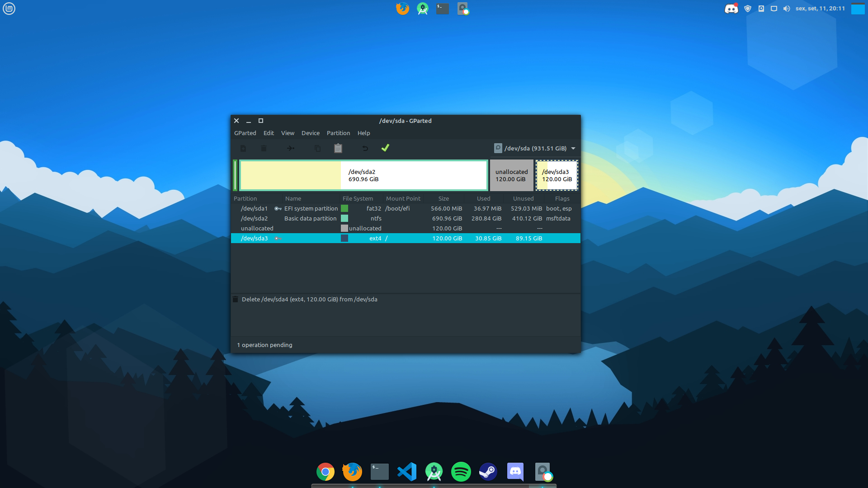Launch Visual Studio Code from the dock
The width and height of the screenshot is (868, 488).
[x=407, y=472]
